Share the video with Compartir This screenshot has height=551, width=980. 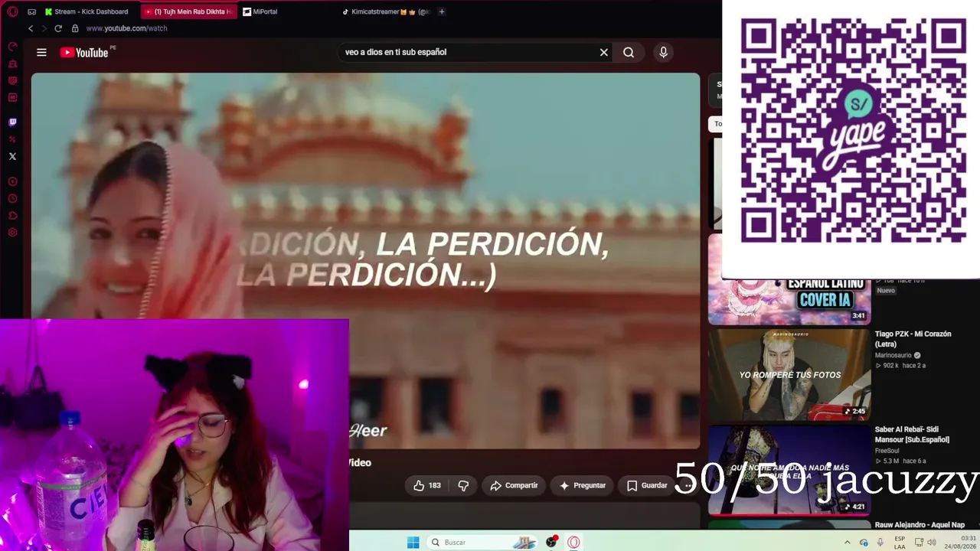[x=514, y=485]
